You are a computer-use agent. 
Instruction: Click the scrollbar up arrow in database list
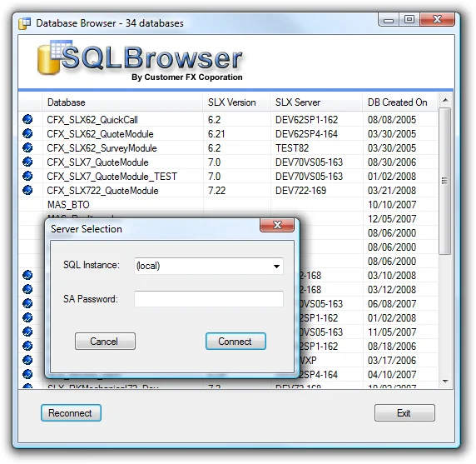445,100
